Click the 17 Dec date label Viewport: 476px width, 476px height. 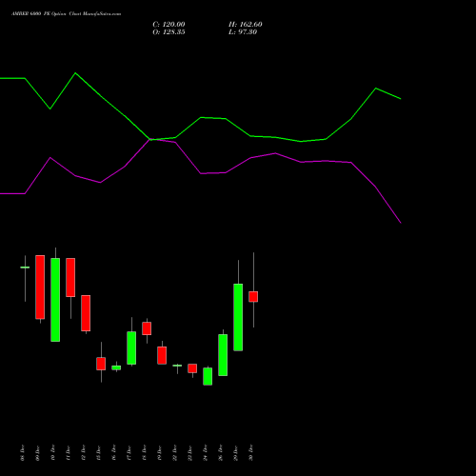pos(129,452)
